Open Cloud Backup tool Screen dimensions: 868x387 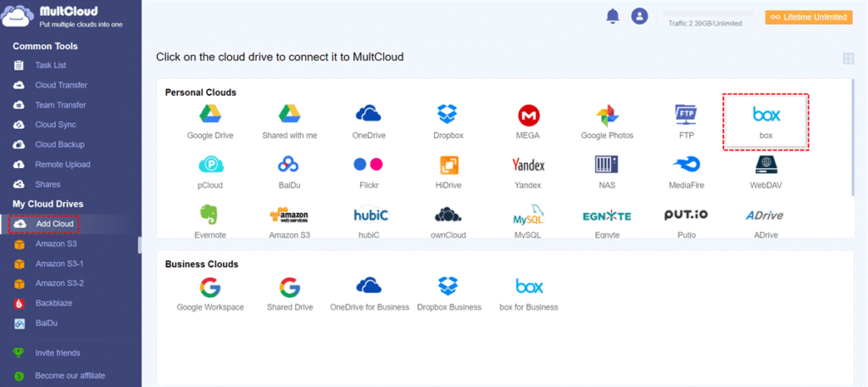(60, 145)
